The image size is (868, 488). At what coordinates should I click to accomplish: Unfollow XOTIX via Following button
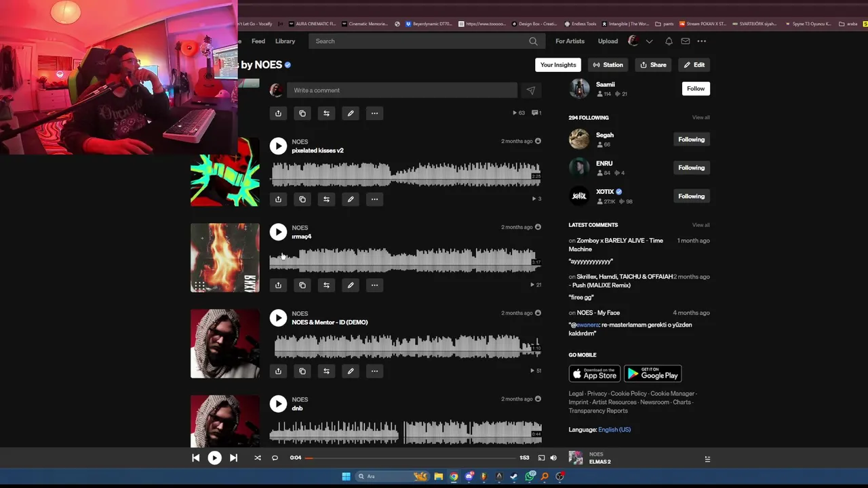point(691,197)
